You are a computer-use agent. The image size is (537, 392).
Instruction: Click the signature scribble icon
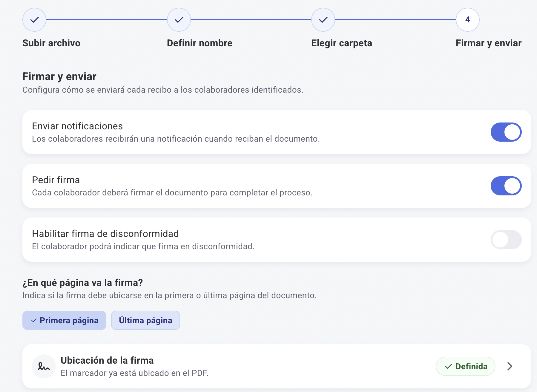pos(44,366)
